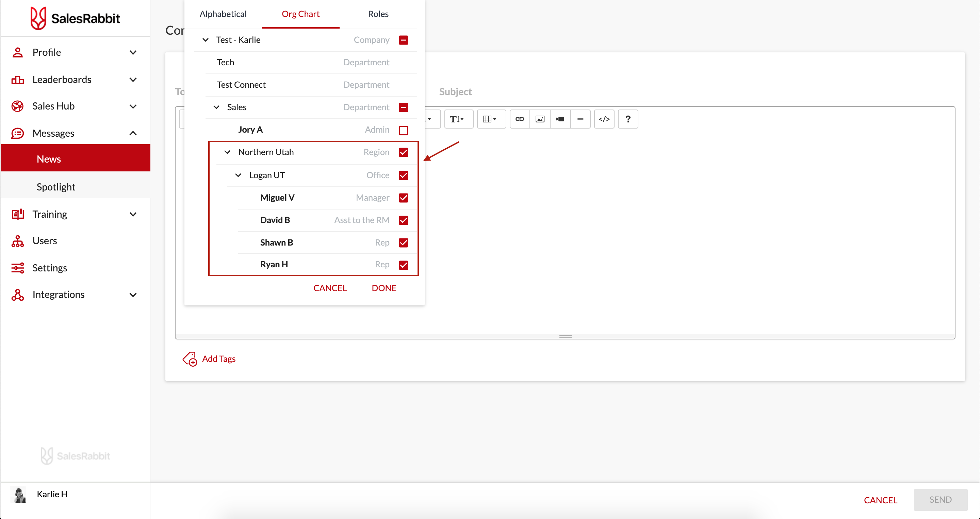Open Spotlight under Messages
Image resolution: width=980 pixels, height=519 pixels.
pos(75,187)
